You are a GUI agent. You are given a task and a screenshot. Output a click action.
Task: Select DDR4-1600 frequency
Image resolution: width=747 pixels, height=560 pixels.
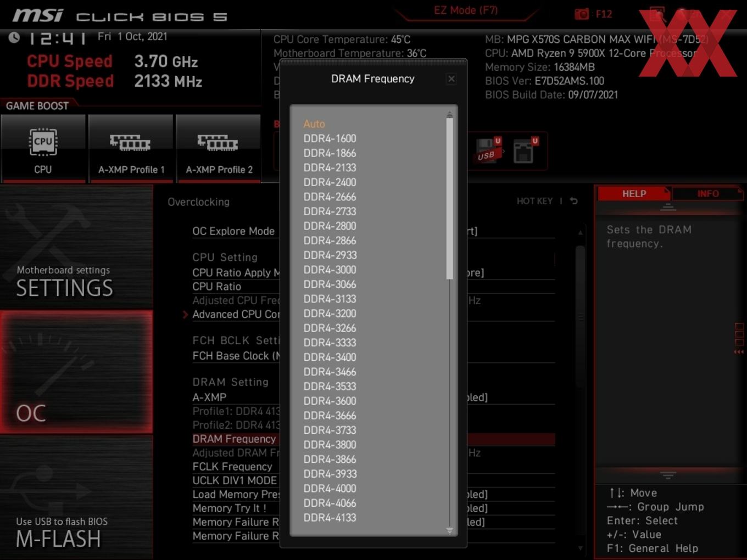(330, 139)
